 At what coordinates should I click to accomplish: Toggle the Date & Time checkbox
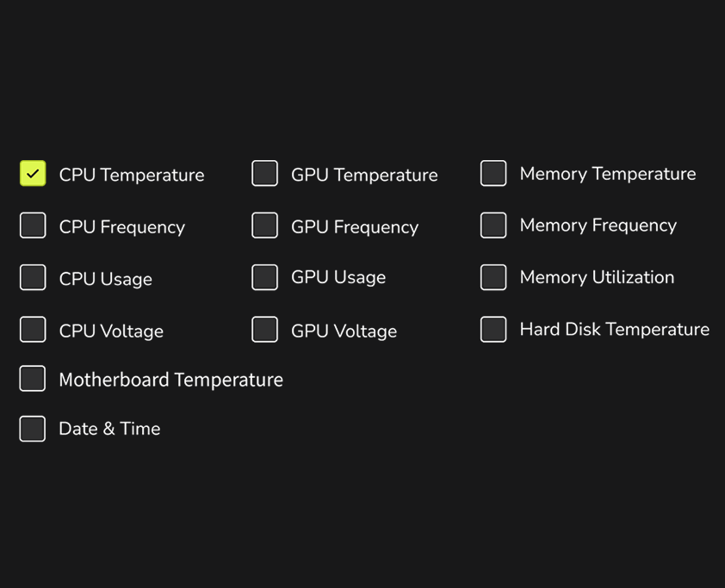click(33, 429)
